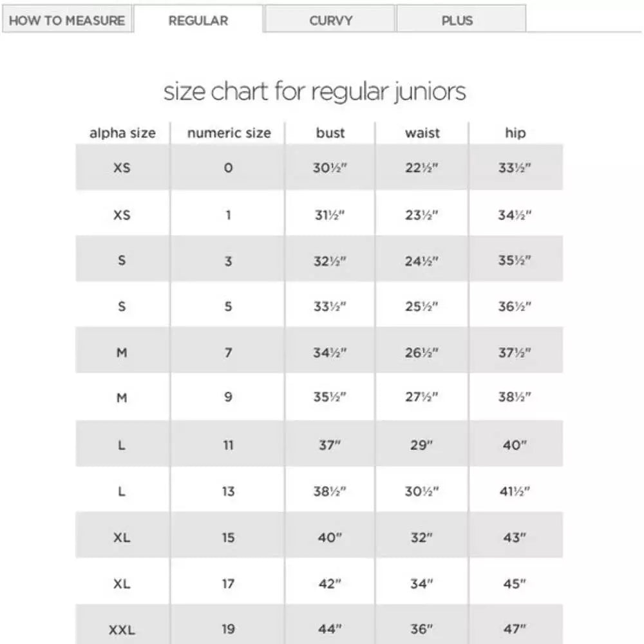This screenshot has width=644, height=644.
Task: Click the XXL alpha size cell
Action: (x=122, y=629)
